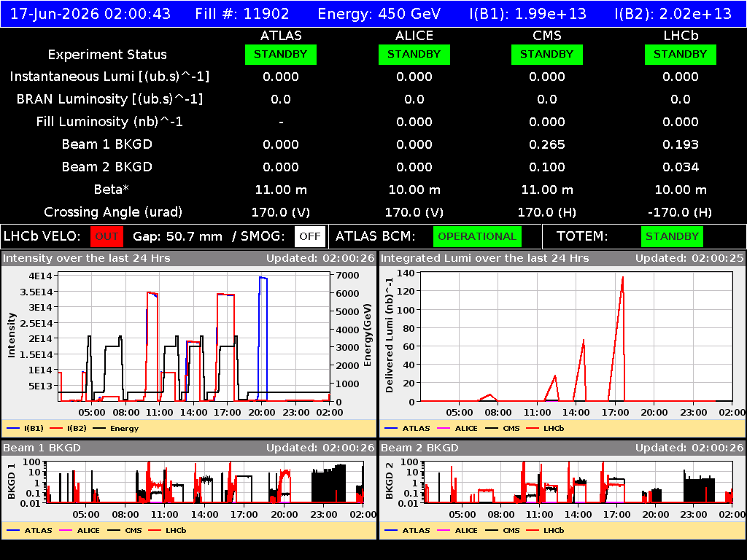Click the Beam 1 BKGD panel title
Screen dimensions: 747x560
tap(42, 448)
